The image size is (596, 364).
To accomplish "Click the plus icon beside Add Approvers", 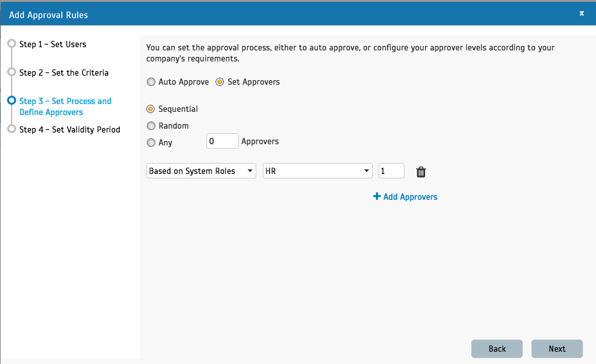I will (x=377, y=197).
